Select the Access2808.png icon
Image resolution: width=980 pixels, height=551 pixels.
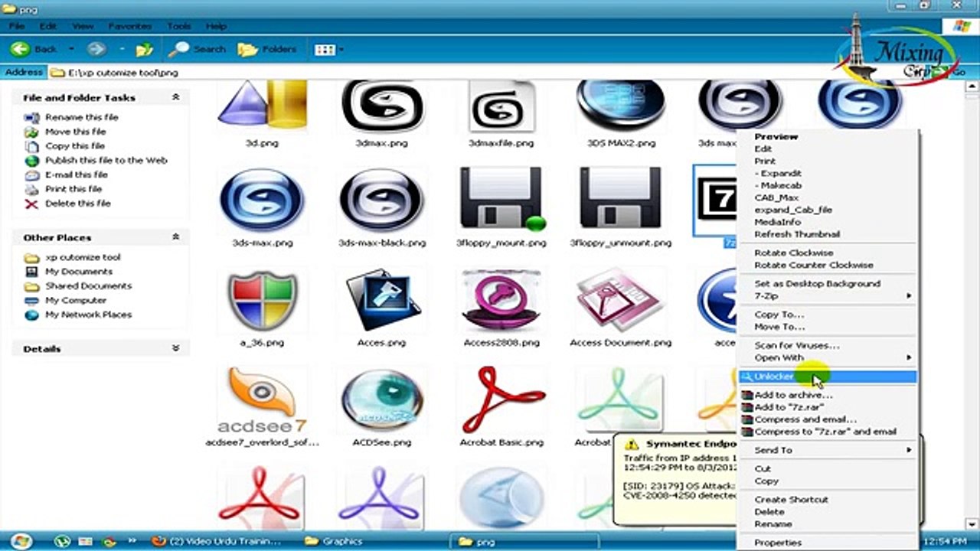tap(501, 300)
